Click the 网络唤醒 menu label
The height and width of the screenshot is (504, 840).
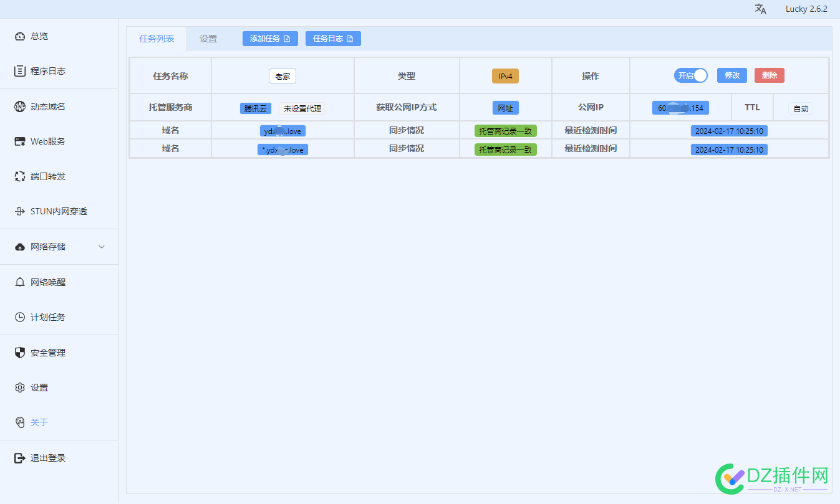point(48,282)
